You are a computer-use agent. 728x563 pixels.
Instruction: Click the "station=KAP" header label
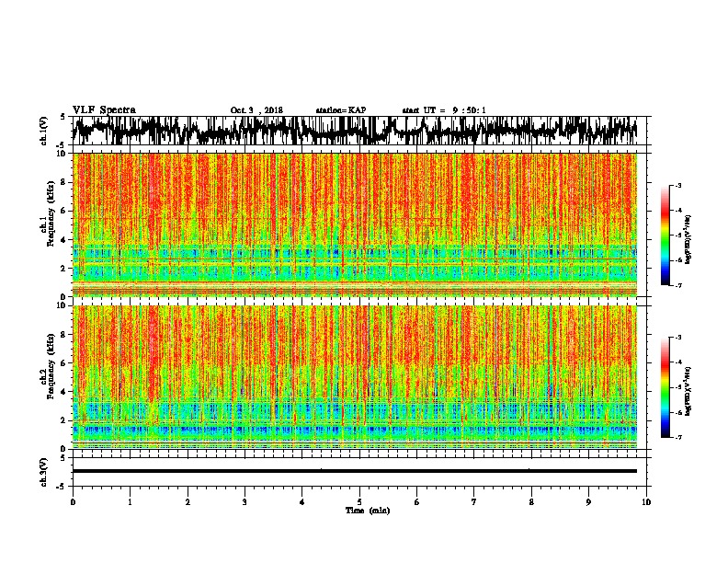[341, 110]
